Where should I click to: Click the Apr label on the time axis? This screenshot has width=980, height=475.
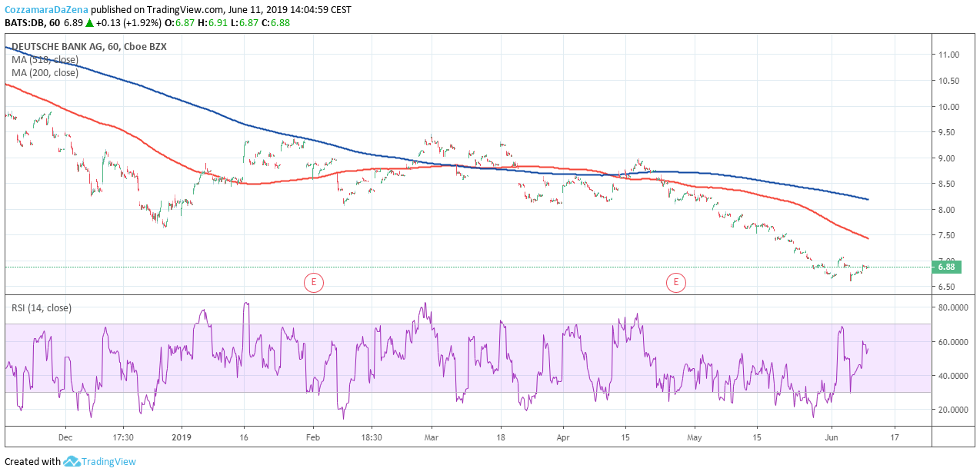(563, 438)
